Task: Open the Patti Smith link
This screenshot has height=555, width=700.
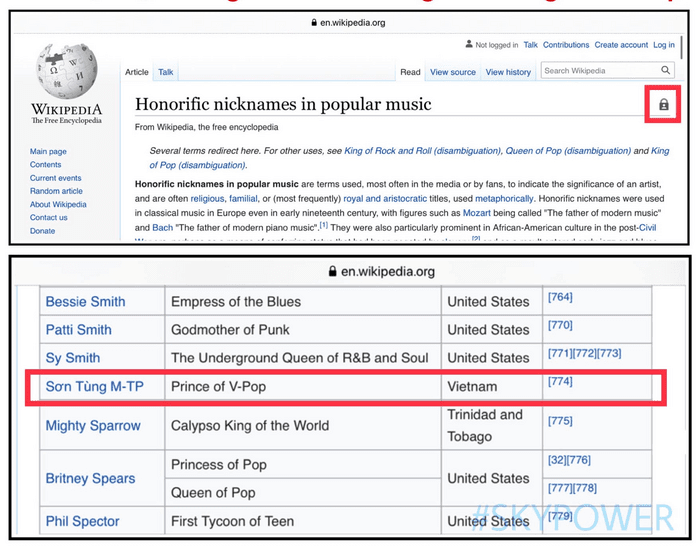Action: point(79,330)
